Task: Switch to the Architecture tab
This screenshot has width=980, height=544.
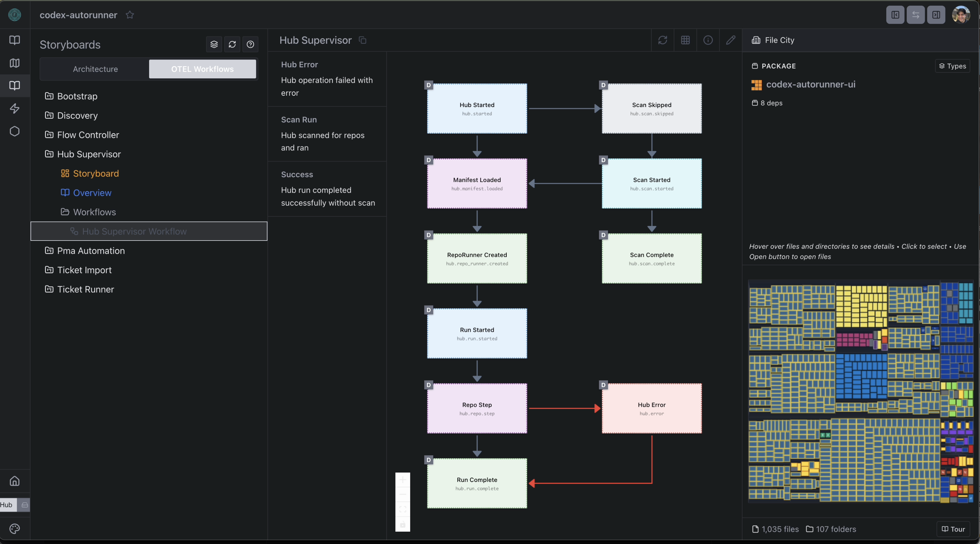Action: (95, 69)
